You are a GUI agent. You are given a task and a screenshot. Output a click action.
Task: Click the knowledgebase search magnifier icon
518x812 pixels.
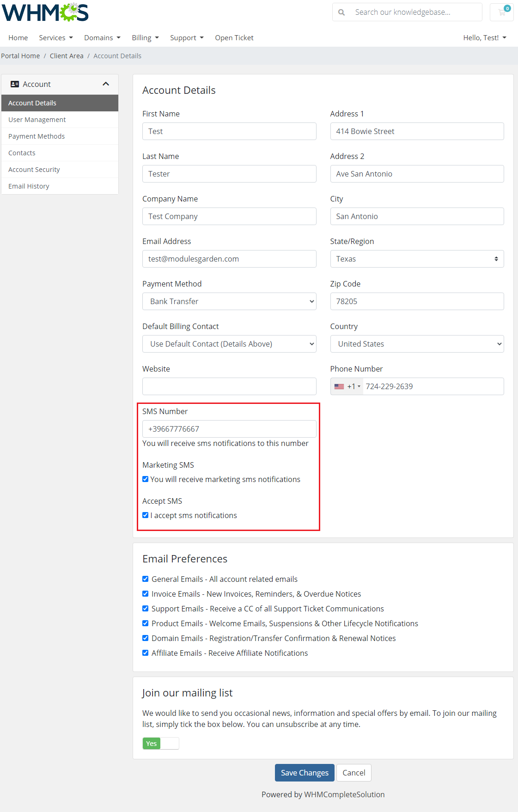(341, 12)
